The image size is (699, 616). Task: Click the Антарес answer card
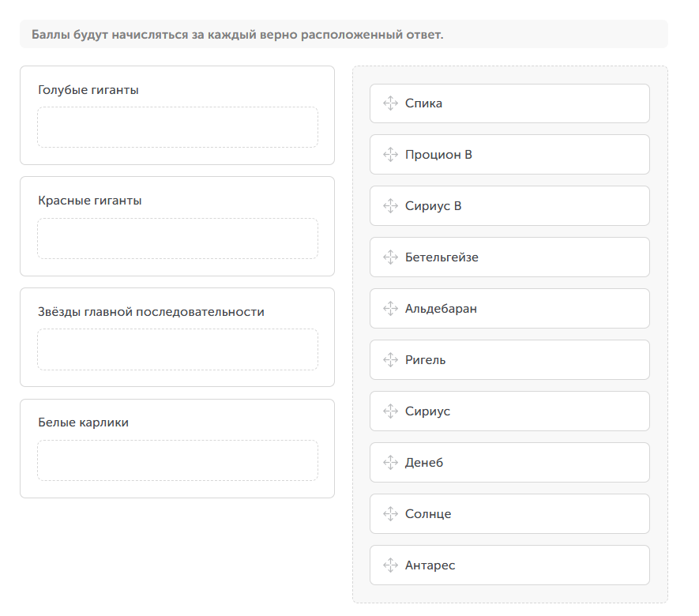click(x=509, y=565)
